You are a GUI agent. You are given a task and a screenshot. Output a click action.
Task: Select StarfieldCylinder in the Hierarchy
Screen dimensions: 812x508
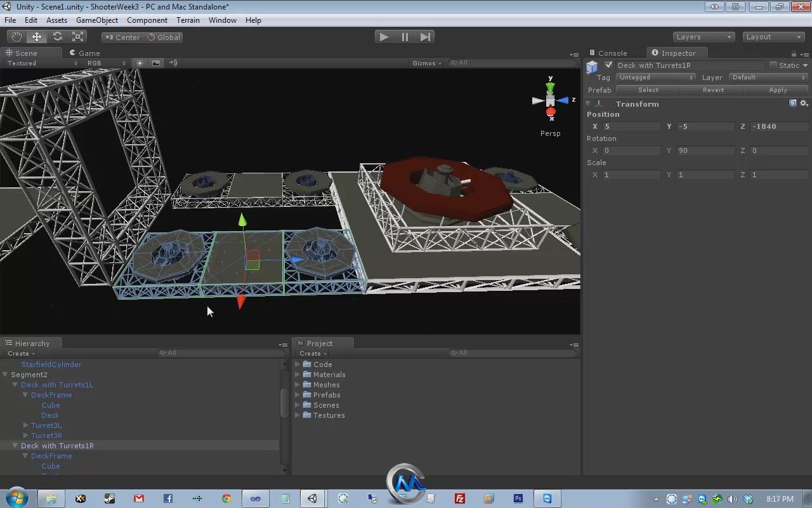point(51,364)
